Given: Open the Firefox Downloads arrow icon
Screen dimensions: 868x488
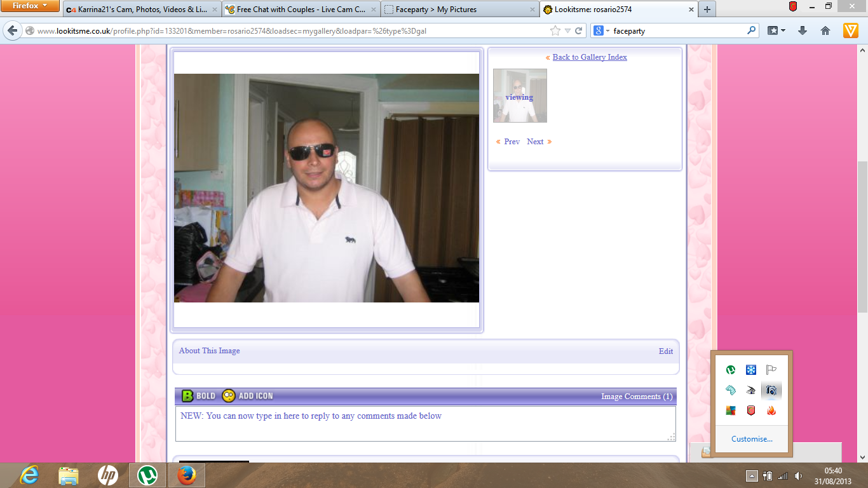Looking at the screenshot, I should pyautogui.click(x=802, y=30).
